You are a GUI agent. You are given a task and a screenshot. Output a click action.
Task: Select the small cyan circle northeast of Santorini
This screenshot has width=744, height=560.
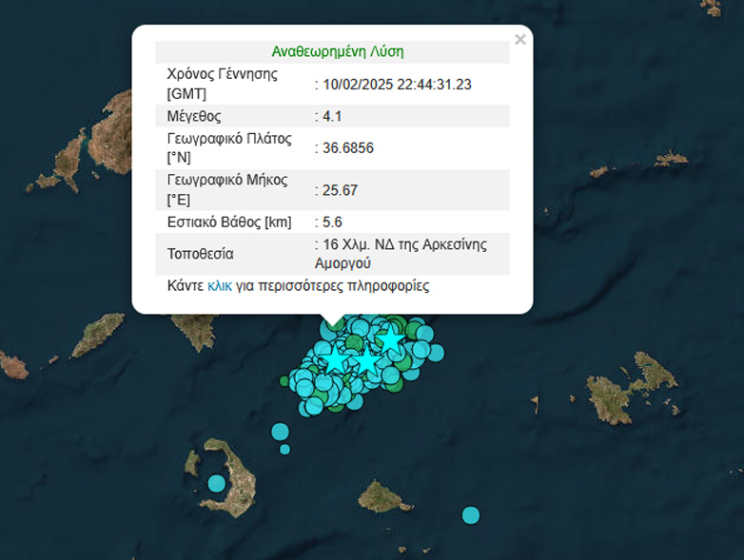(x=284, y=449)
